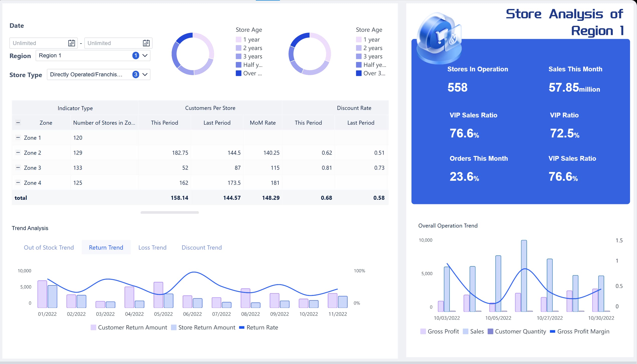The image size is (637, 364).
Task: Click the Return Trend label
Action: [x=106, y=247]
